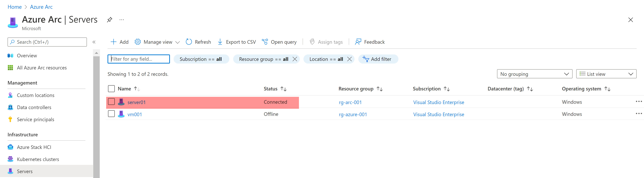Check the vm001 row checkbox

(x=111, y=114)
